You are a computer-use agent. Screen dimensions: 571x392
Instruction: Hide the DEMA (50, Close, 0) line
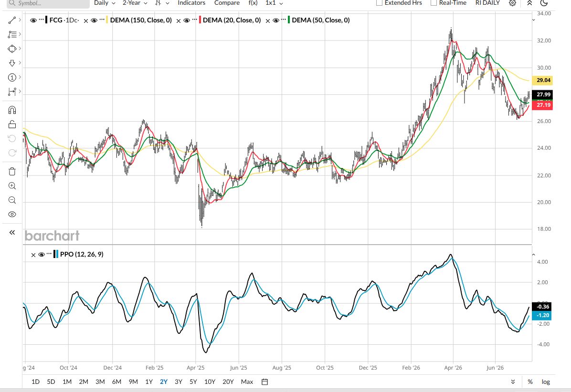pos(275,21)
